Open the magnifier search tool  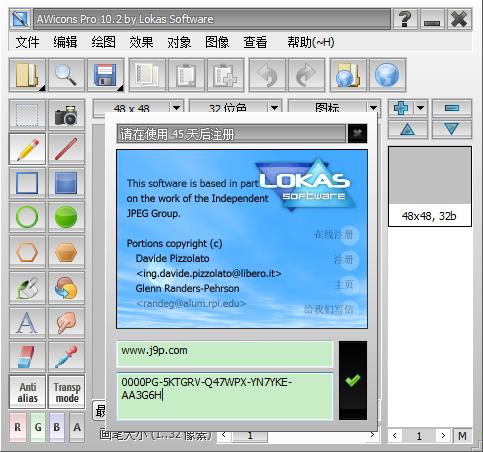pyautogui.click(x=66, y=75)
